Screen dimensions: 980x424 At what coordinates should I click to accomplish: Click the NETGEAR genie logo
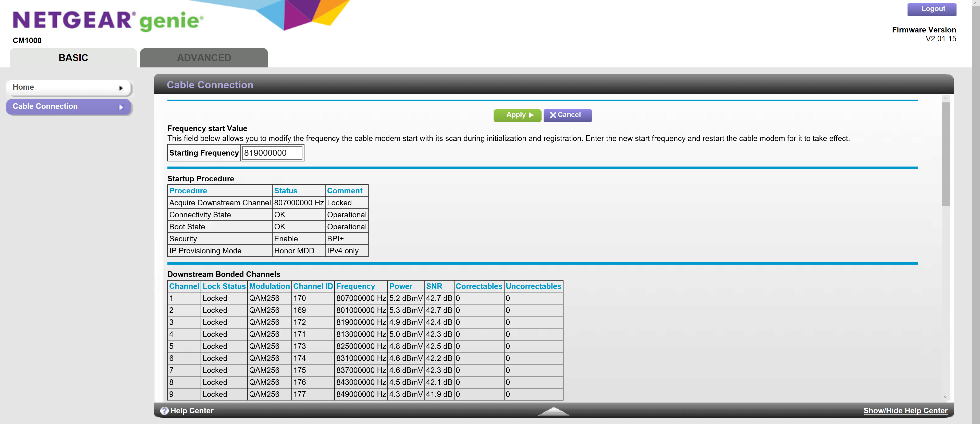coord(108,20)
